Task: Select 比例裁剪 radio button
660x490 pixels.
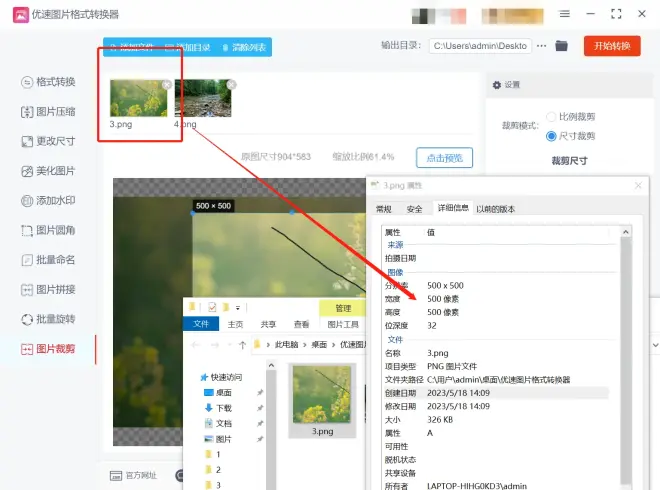Action: pyautogui.click(x=551, y=117)
